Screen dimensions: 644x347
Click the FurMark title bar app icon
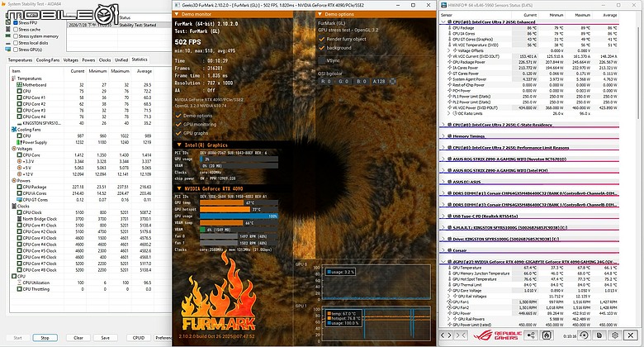[177, 5]
